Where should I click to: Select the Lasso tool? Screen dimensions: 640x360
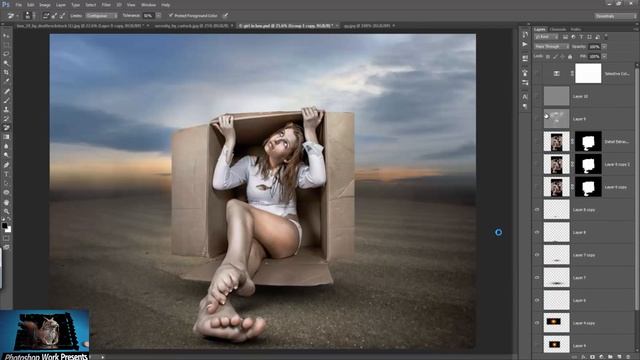tap(6, 54)
